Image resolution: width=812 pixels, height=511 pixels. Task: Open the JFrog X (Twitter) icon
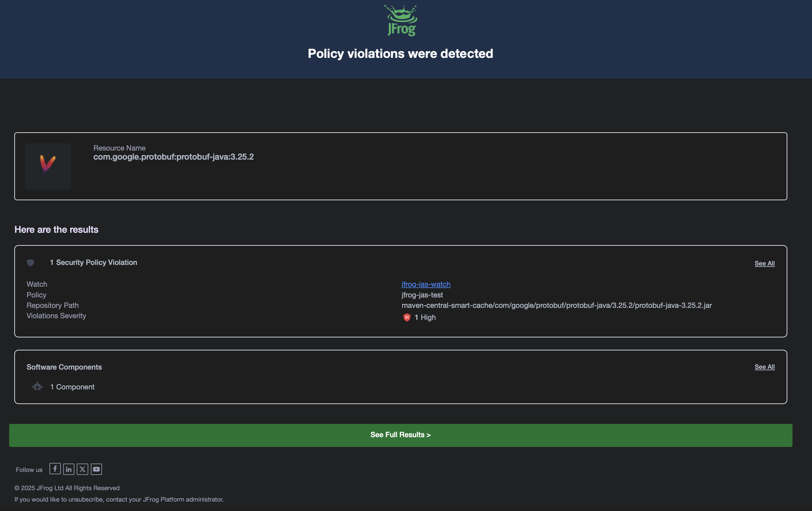point(83,469)
